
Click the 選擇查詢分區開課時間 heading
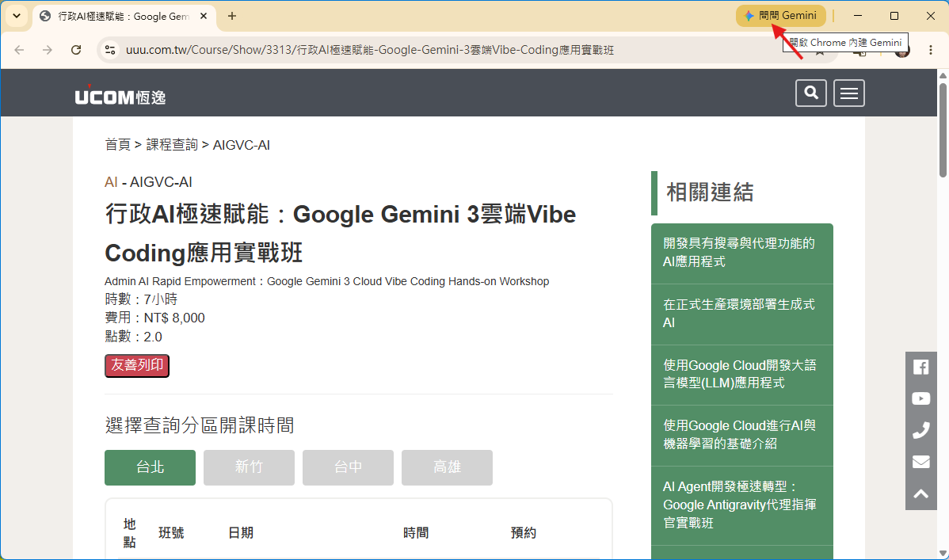click(x=200, y=425)
